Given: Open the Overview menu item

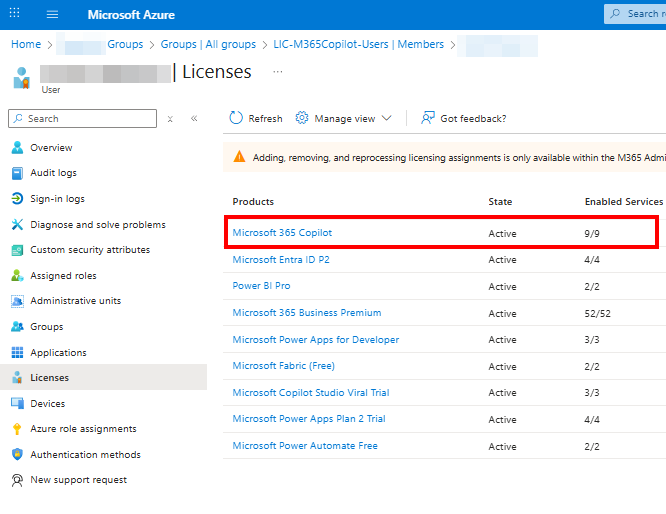Looking at the screenshot, I should 51,148.
